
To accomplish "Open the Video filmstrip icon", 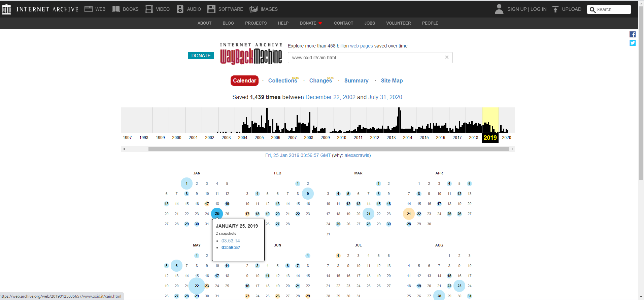I will point(149,9).
